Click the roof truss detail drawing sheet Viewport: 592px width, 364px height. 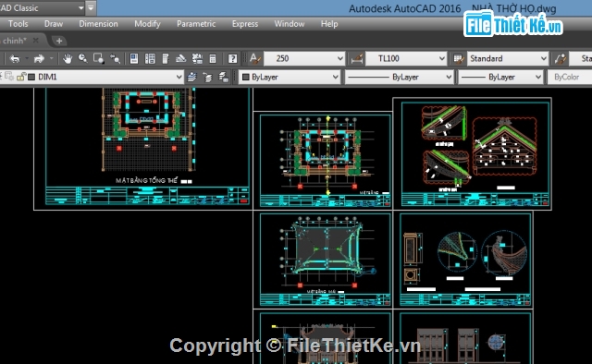tap(475, 154)
